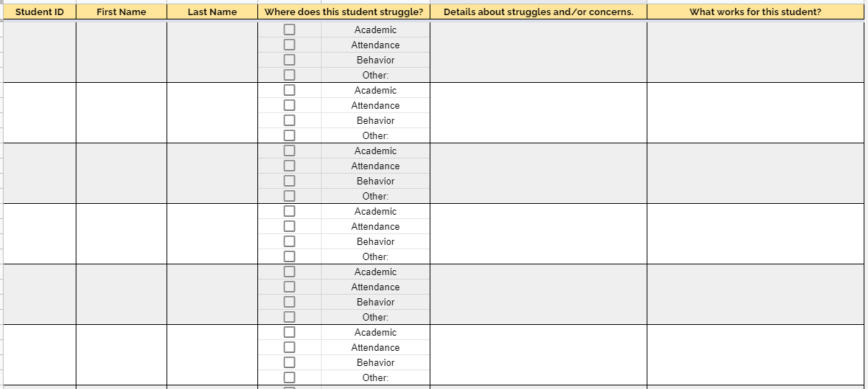868x389 pixels.
Task: Select second student's First Name cell
Action: [121, 112]
